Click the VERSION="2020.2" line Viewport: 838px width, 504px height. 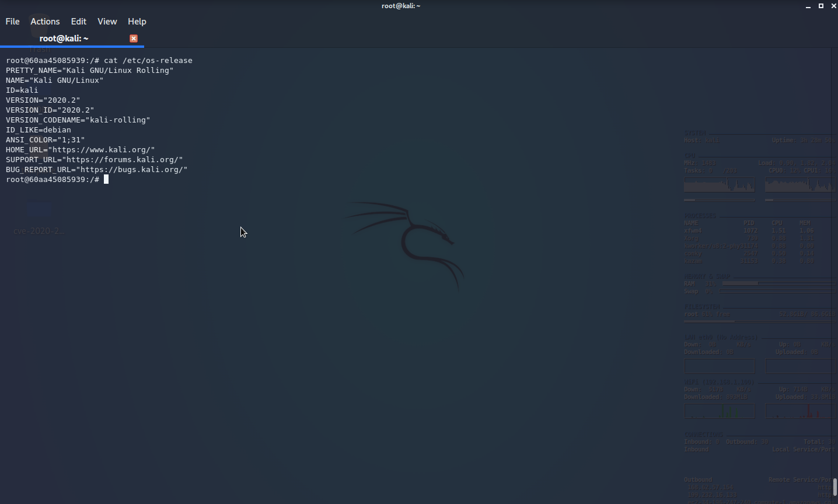[x=43, y=100]
